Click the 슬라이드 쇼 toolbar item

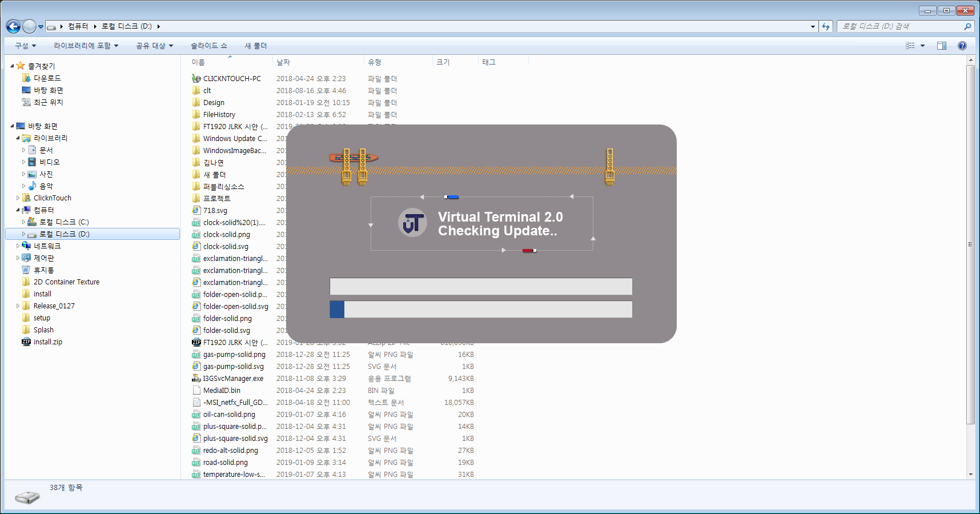tap(208, 46)
